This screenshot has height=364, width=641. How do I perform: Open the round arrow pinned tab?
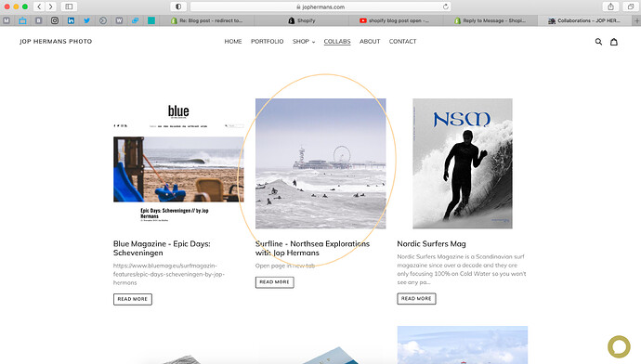(x=103, y=20)
